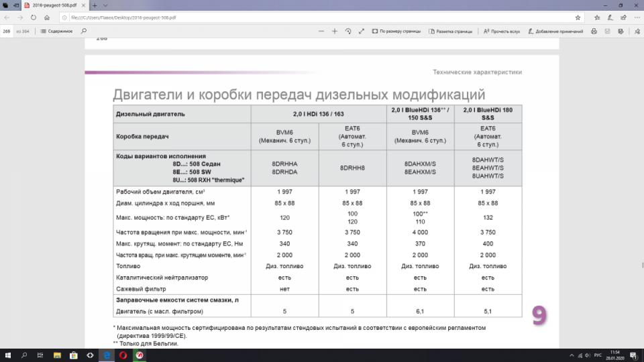Zoom out the PDF with the minus button
Screen dimensions: 644x362
(x=321, y=32)
